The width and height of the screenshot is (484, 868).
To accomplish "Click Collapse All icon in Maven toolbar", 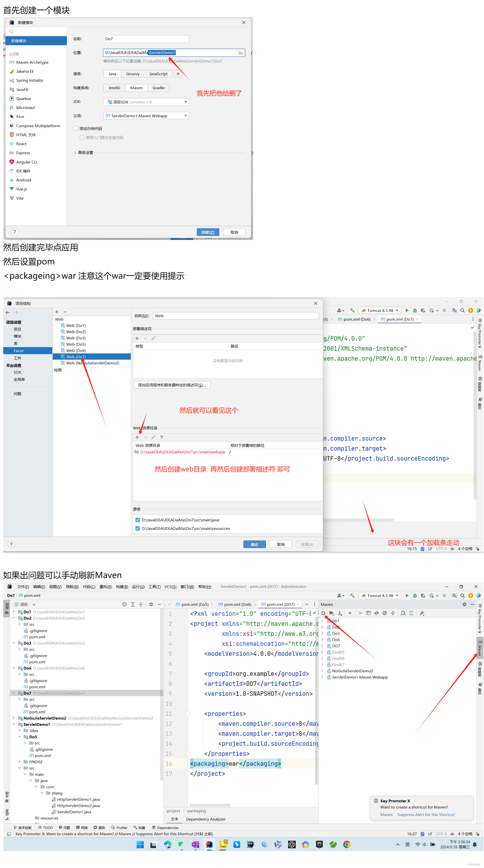I will coord(393,613).
